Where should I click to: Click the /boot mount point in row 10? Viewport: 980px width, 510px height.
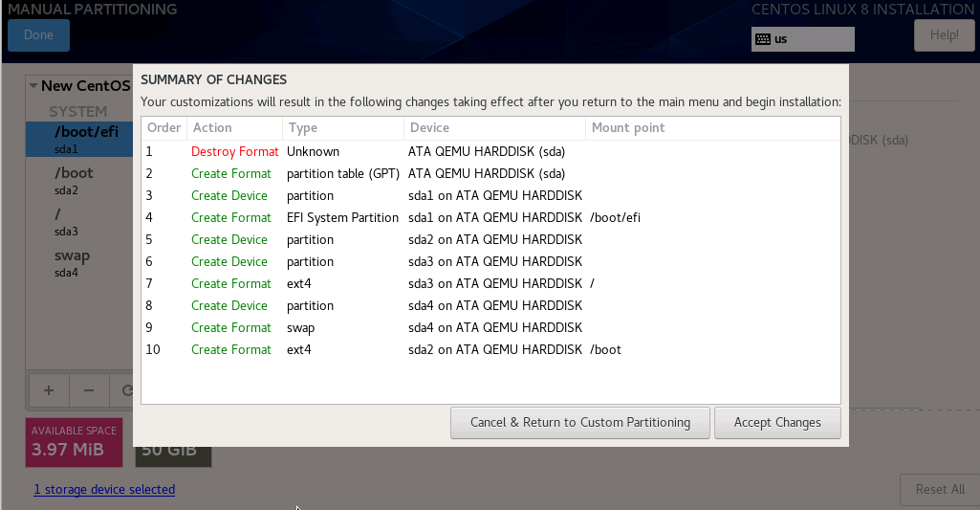point(605,350)
